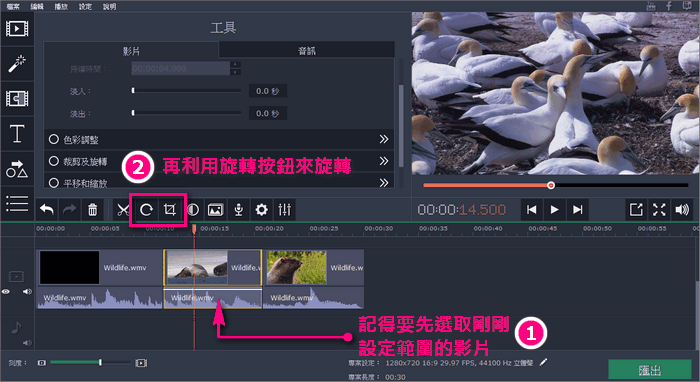Viewport: 700px width, 382px height.
Task: Edit project settings with pencil icon
Action: tap(543, 362)
